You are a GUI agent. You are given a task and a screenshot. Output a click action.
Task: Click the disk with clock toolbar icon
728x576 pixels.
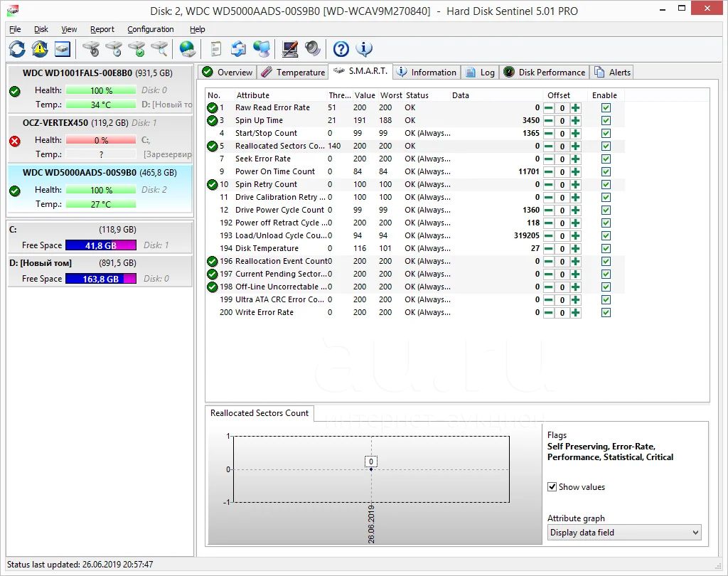click(x=114, y=49)
